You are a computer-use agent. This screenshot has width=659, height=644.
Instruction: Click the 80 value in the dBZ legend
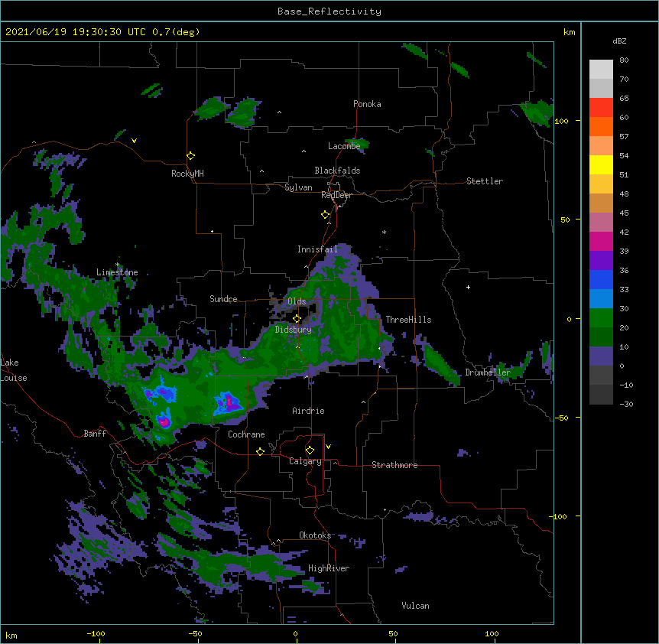pos(624,60)
